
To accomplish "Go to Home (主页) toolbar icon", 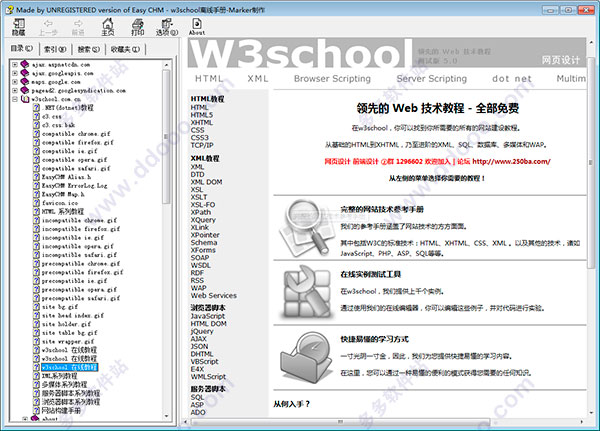I will (x=108, y=27).
